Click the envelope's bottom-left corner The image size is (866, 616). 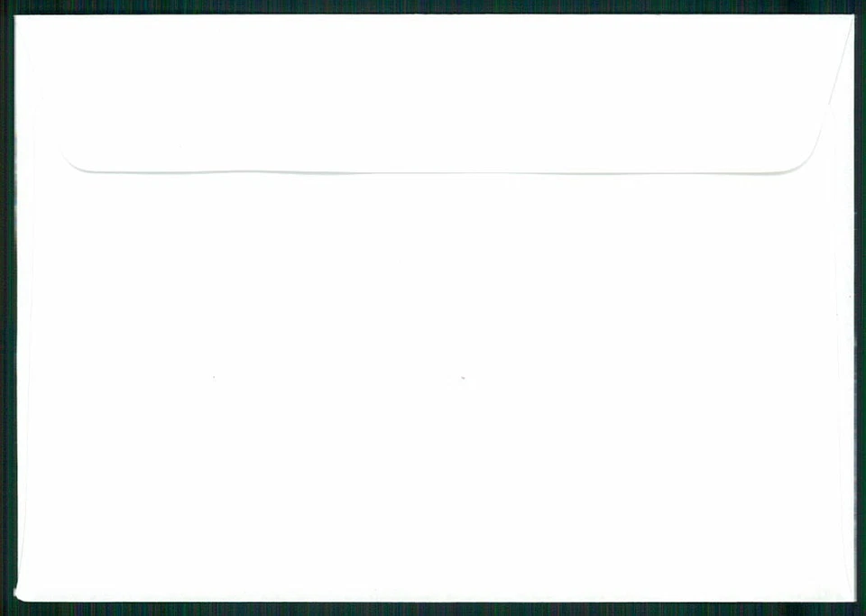pos(17,597)
